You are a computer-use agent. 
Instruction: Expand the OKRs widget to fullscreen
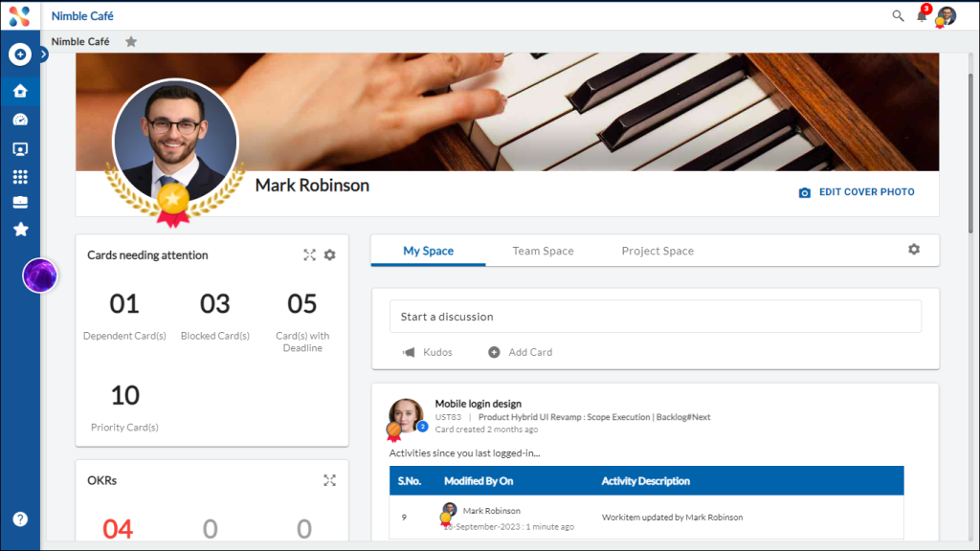point(330,480)
